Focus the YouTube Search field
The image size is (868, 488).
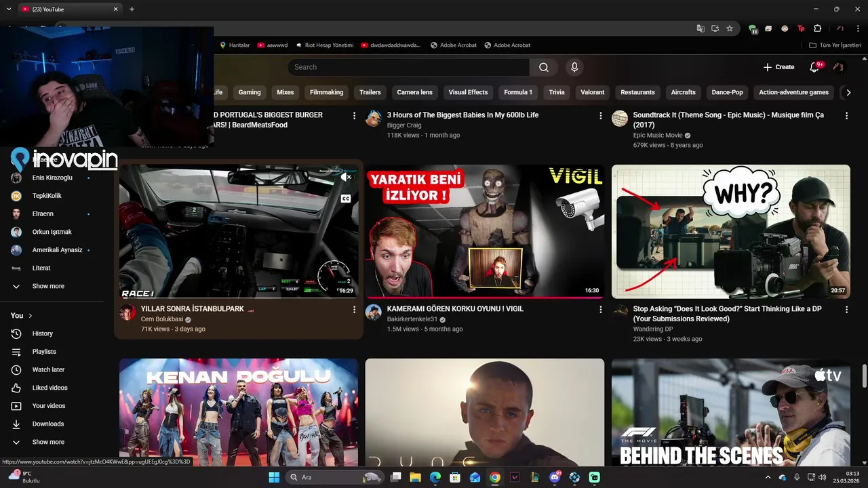[x=408, y=67]
